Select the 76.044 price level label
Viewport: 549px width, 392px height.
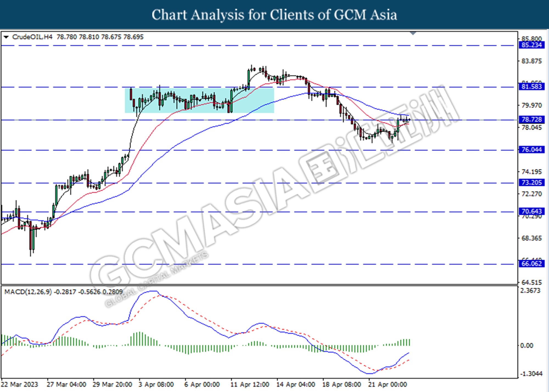click(x=531, y=150)
